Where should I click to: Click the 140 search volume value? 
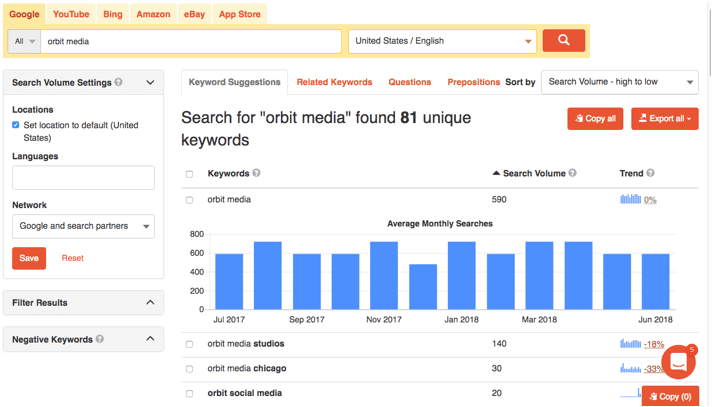tap(499, 344)
